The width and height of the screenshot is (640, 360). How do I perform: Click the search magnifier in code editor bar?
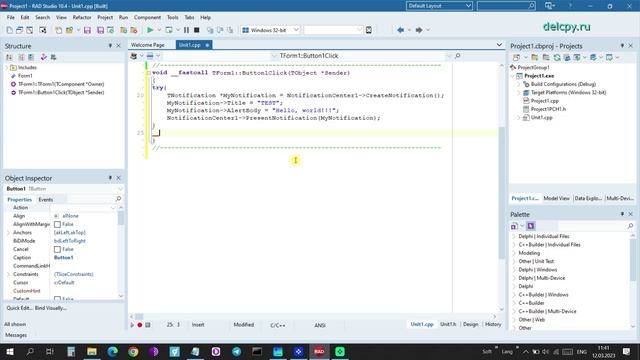(458, 56)
